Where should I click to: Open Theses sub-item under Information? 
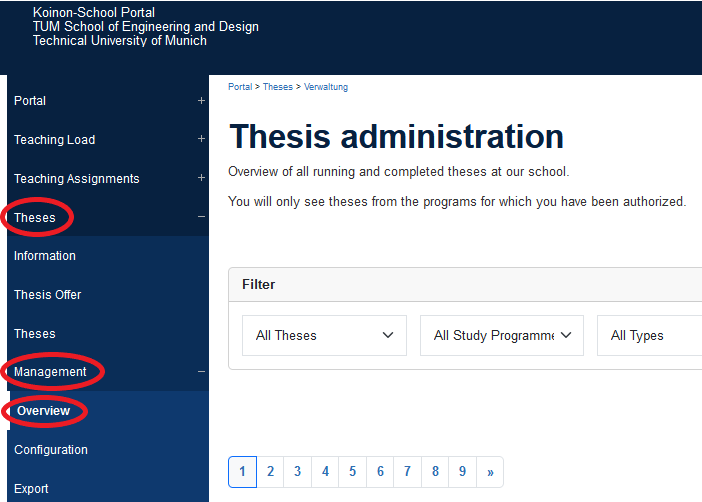coord(35,334)
